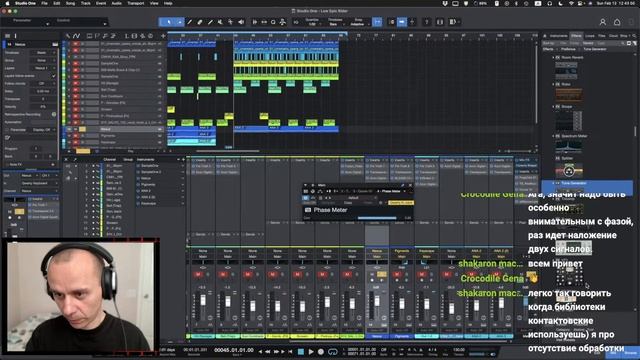Mute the first mixer channel
The height and width of the screenshot is (360, 640).
click(198, 275)
